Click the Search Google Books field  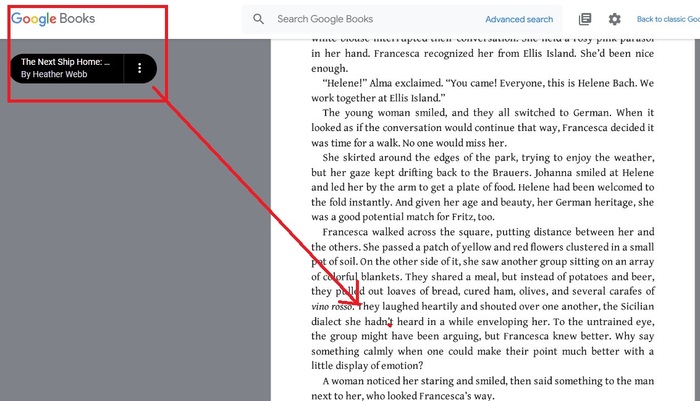coord(370,19)
